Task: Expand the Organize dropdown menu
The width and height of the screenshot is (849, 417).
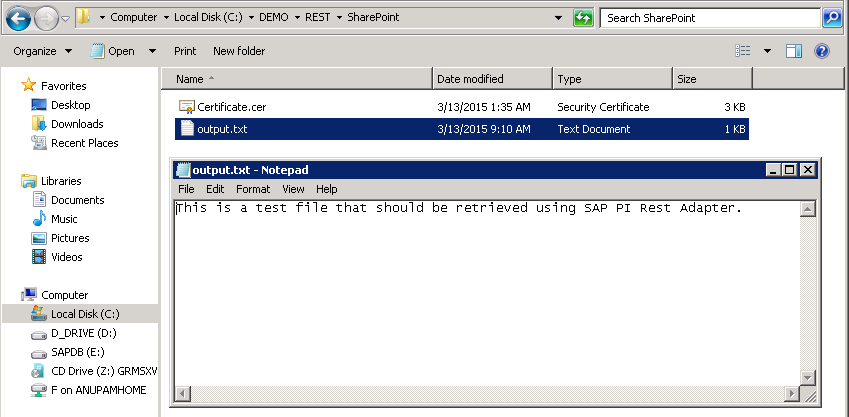Action: coord(42,51)
